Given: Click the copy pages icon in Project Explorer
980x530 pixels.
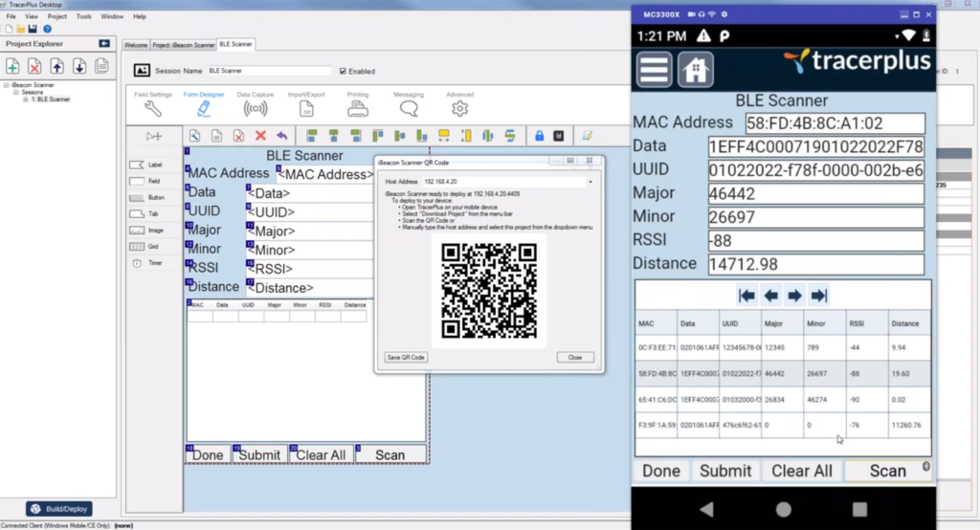Looking at the screenshot, I should (101, 66).
